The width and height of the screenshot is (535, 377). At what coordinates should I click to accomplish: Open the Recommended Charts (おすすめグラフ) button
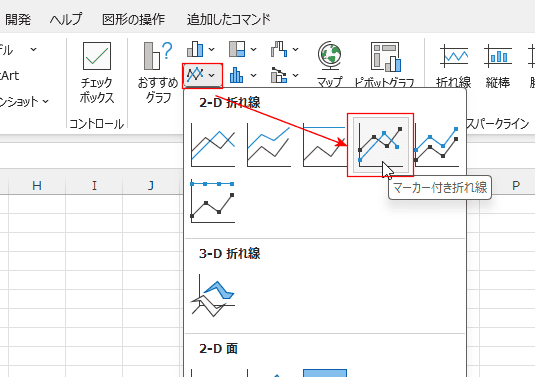click(158, 73)
